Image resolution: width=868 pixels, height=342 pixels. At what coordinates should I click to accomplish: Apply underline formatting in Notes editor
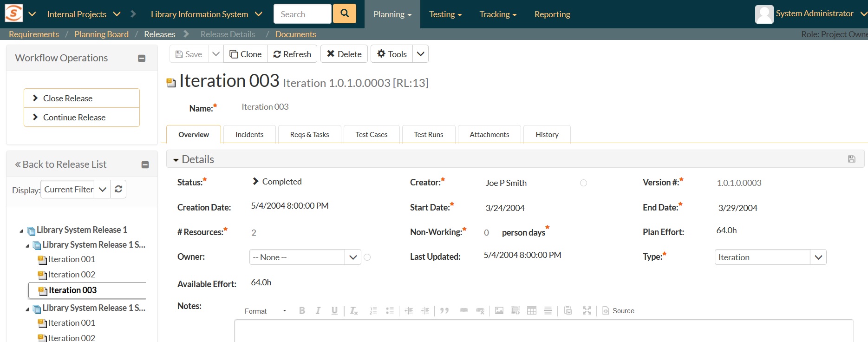coord(334,310)
